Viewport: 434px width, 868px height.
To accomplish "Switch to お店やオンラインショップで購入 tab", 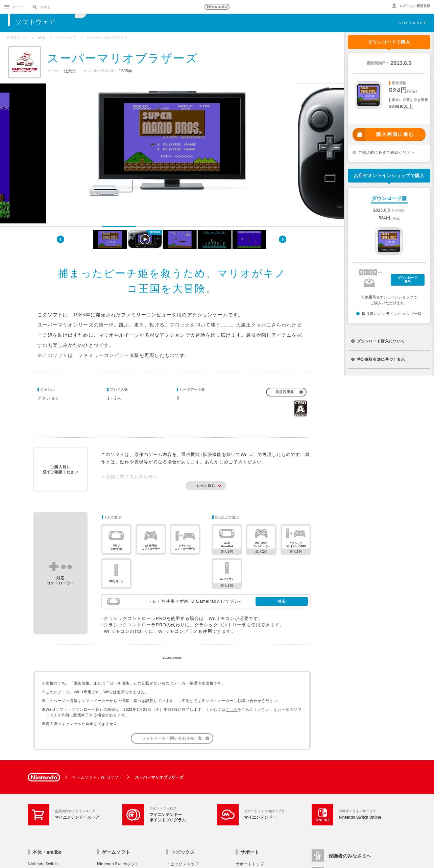I will 389,176.
